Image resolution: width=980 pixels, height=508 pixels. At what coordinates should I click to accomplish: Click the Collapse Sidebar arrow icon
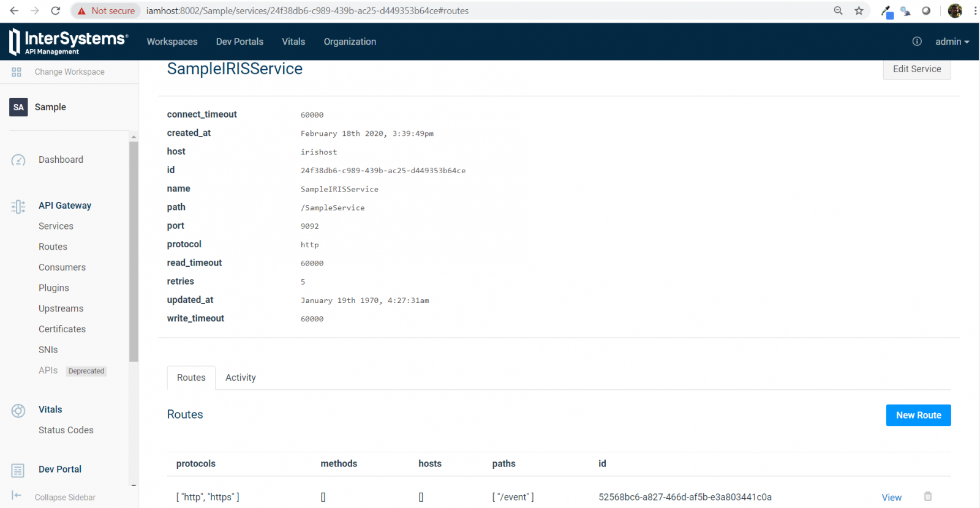pos(17,495)
